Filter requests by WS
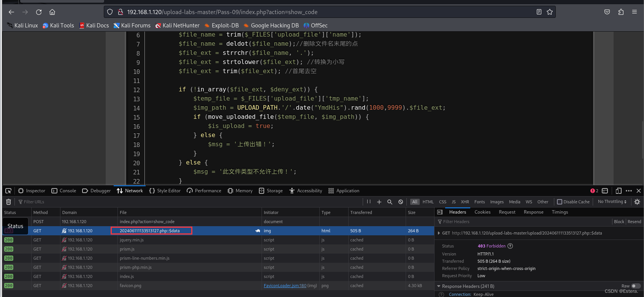Viewport: 644px width, 297px height. coord(529,202)
